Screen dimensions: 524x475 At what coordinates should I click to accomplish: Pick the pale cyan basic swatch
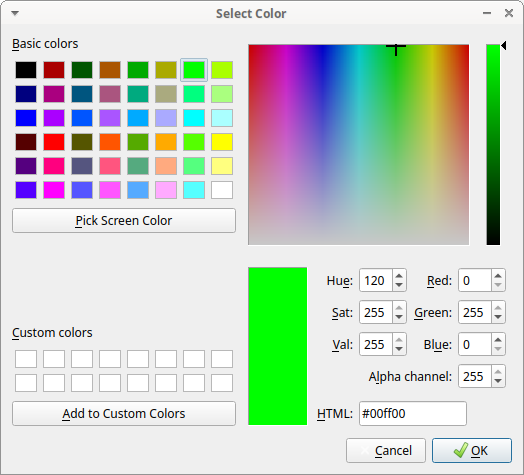(222, 118)
